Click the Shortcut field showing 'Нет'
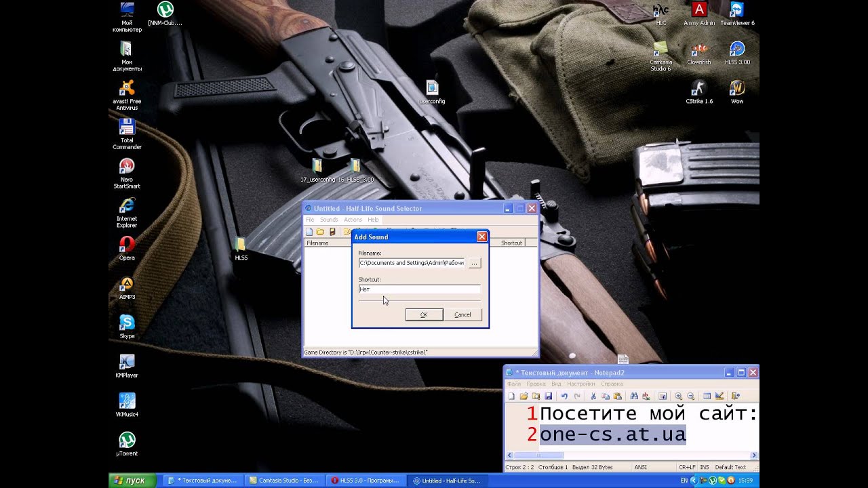The height and width of the screenshot is (488, 868). point(419,289)
